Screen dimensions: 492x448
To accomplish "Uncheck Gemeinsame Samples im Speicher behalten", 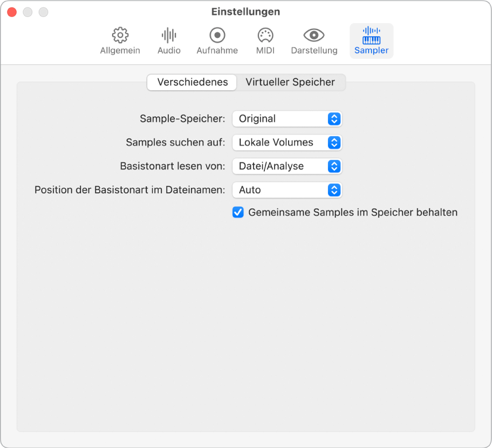I will [x=238, y=213].
